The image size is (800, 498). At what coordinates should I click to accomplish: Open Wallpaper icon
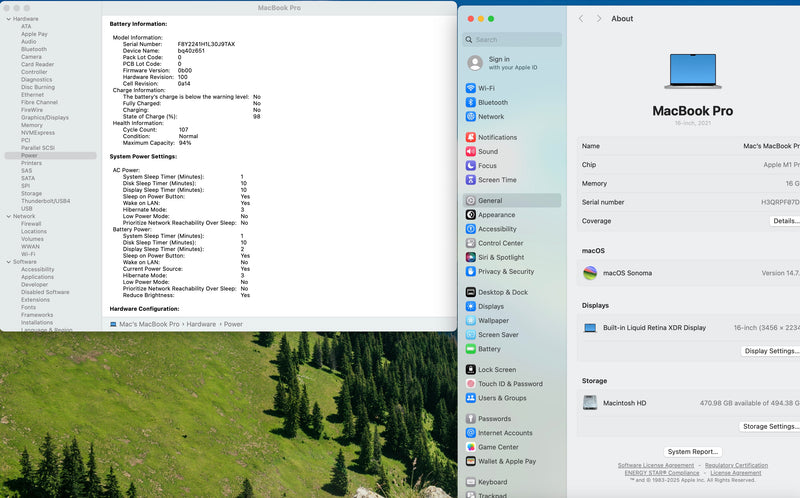click(x=470, y=321)
